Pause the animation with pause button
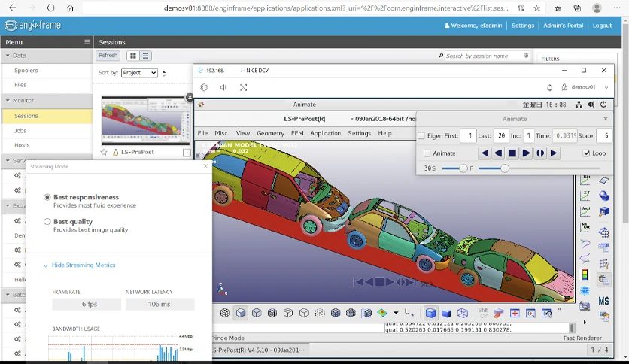This screenshot has width=629, height=364. (540, 153)
